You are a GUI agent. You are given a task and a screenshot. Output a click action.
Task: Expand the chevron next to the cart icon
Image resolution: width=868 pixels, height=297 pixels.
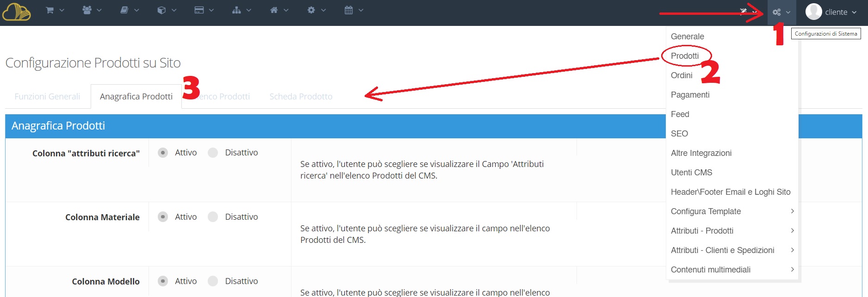pyautogui.click(x=62, y=10)
